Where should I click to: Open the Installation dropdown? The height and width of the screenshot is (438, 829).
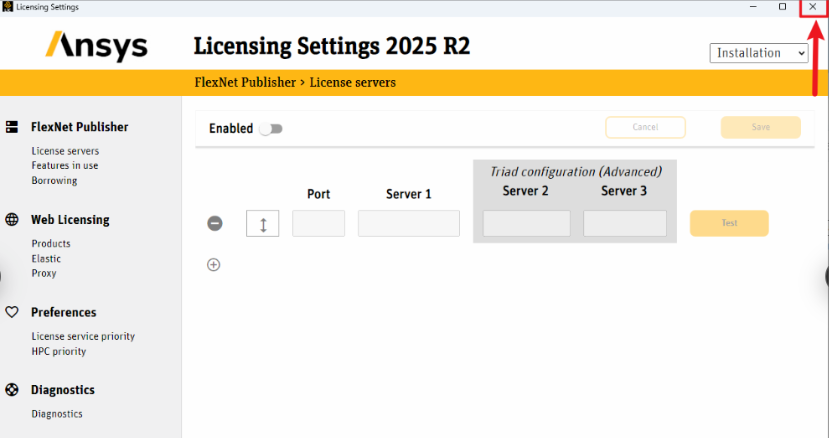[x=759, y=53]
